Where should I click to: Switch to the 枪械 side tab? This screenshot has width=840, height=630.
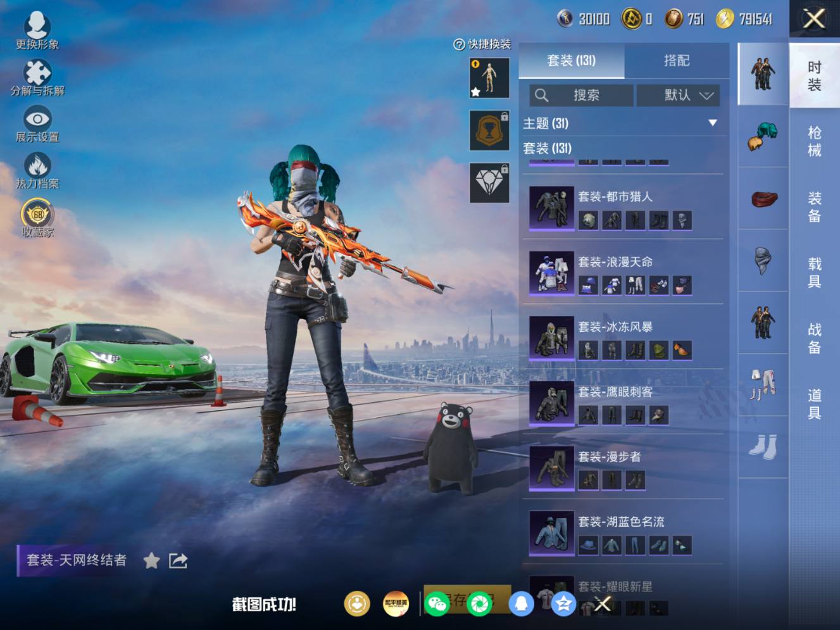(815, 141)
